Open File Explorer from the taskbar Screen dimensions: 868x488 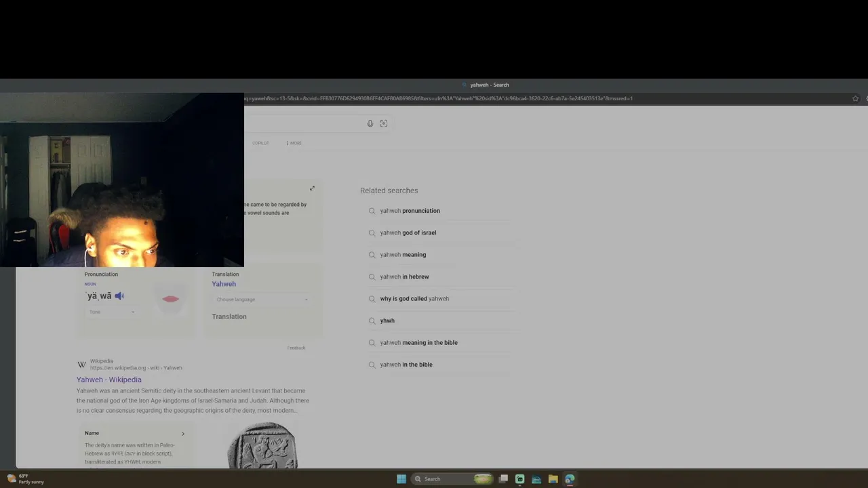[x=553, y=479]
